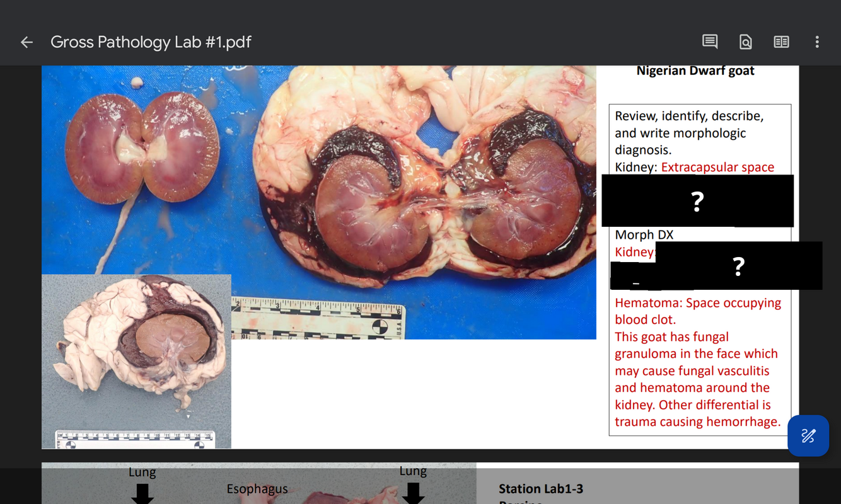Click the inset kidney hematoma photo
This screenshot has width=841, height=504.
[136, 362]
